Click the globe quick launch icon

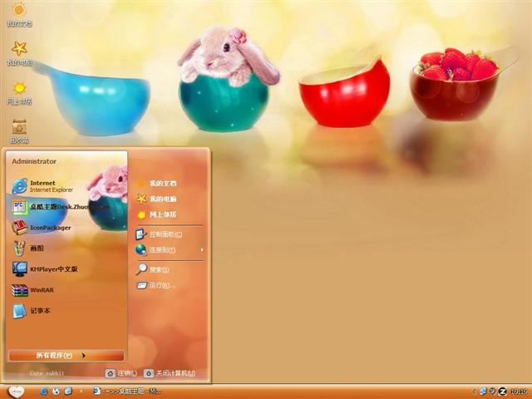pos(56,392)
